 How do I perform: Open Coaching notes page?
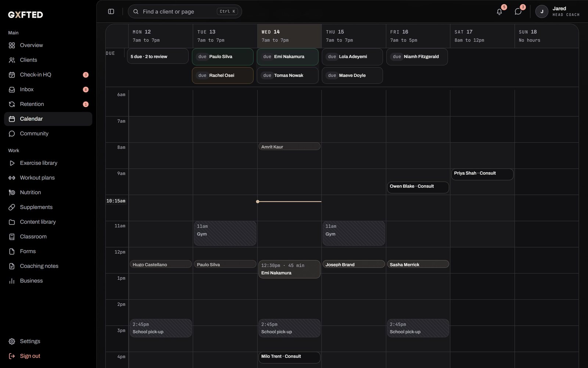(x=48, y=266)
